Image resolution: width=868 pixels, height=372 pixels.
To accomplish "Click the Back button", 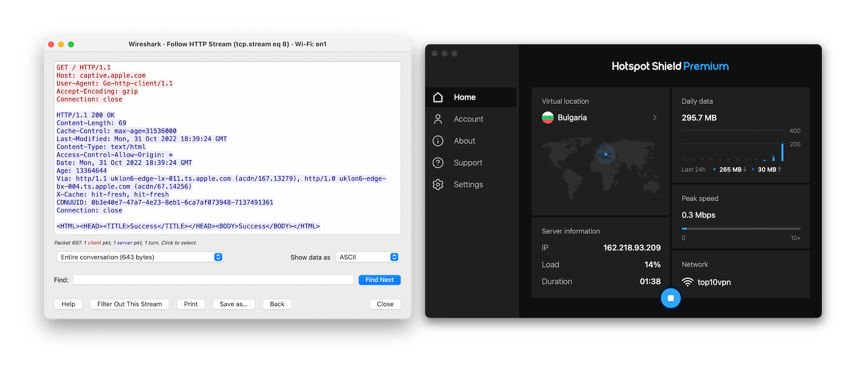I will point(277,304).
